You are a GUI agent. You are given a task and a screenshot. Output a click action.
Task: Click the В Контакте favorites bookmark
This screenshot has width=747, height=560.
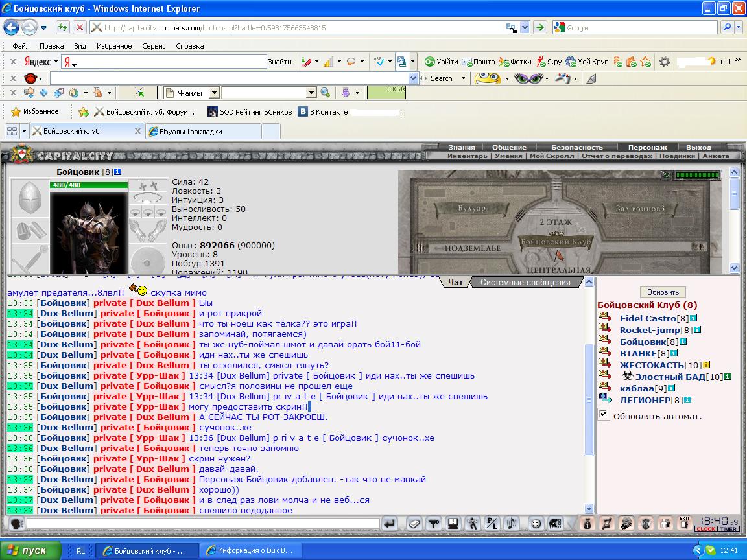click(x=323, y=112)
